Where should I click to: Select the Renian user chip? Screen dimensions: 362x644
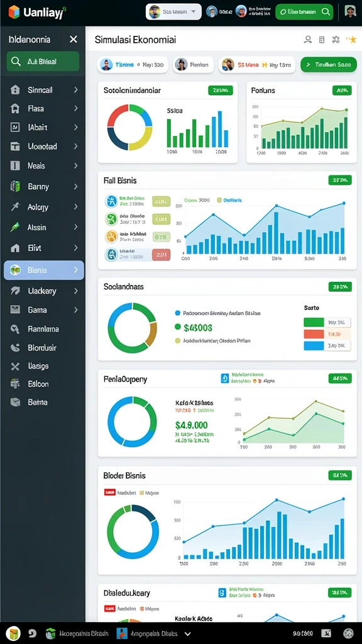click(193, 65)
